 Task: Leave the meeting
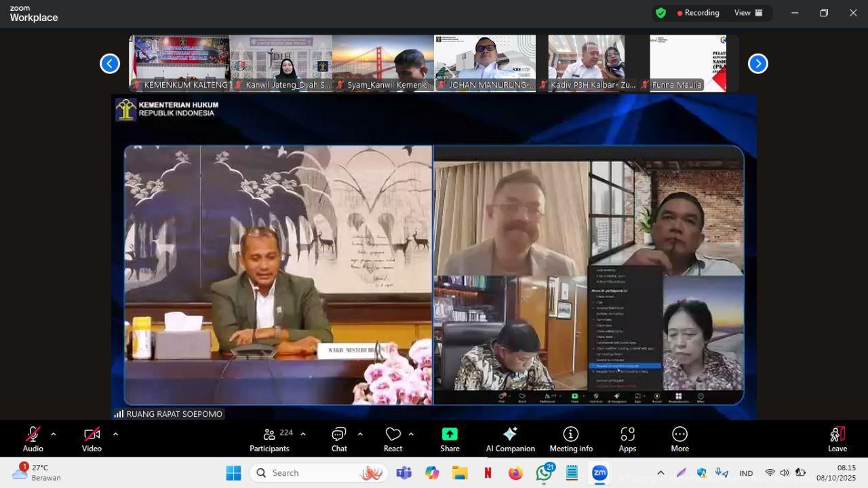pyautogui.click(x=837, y=439)
